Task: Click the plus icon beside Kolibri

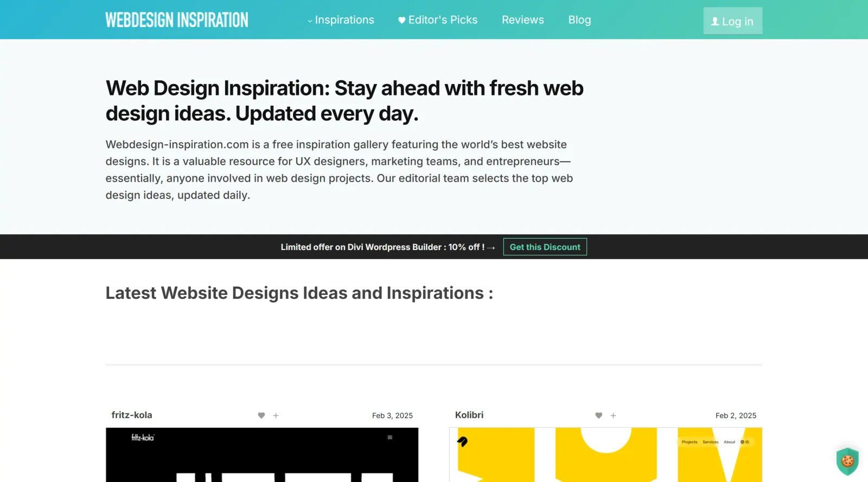Action: coord(613,415)
